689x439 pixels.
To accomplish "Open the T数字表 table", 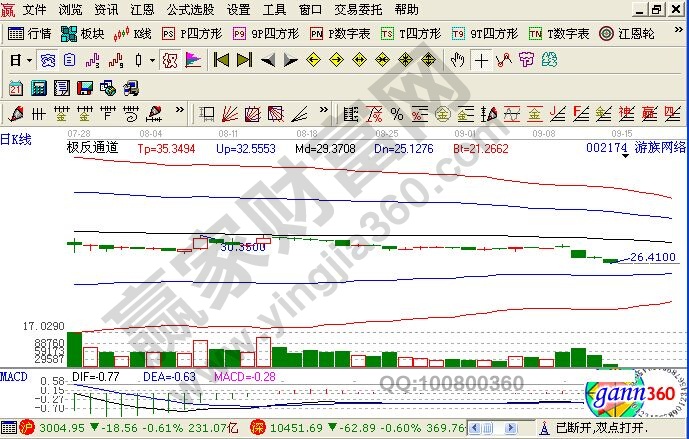I will [x=558, y=34].
